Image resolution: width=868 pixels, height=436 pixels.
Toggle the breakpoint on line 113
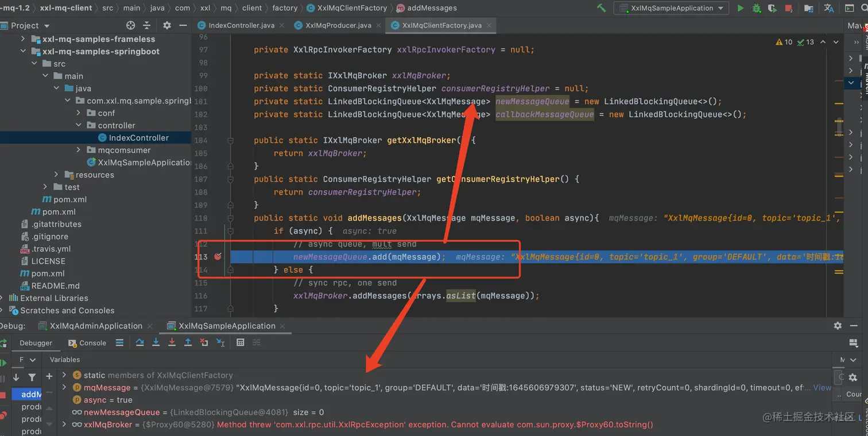[x=218, y=257]
